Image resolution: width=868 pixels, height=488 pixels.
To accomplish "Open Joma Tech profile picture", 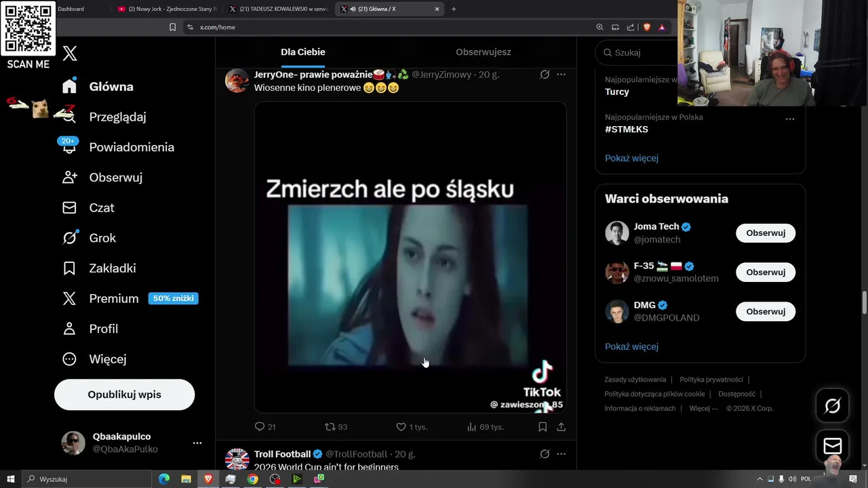I will coord(617,233).
